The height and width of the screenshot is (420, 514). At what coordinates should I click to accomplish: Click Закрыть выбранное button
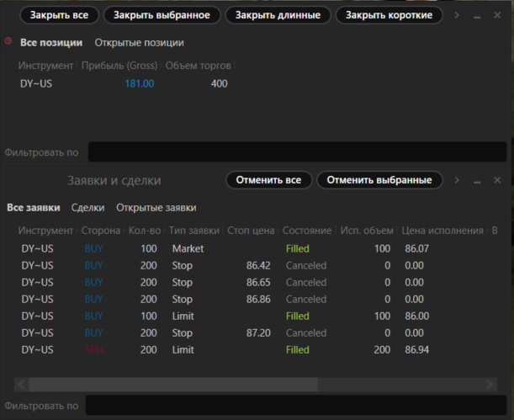pos(164,15)
